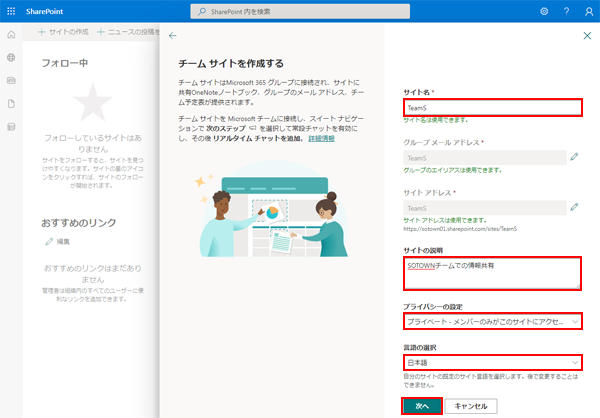Screen dimensions: 600x418
Task: Click the チーム サイトを作成する heading
Action: click(231, 64)
